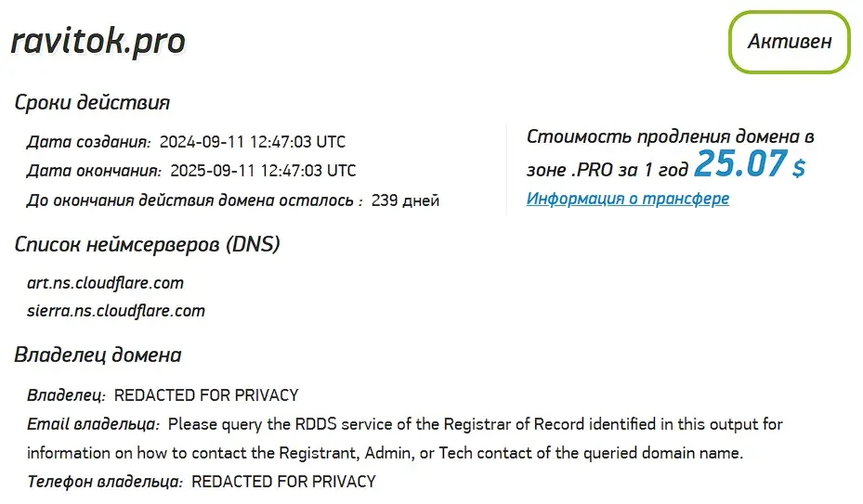Click the Дата создания label
Viewport: 863px width, 504px height.
click(x=88, y=142)
